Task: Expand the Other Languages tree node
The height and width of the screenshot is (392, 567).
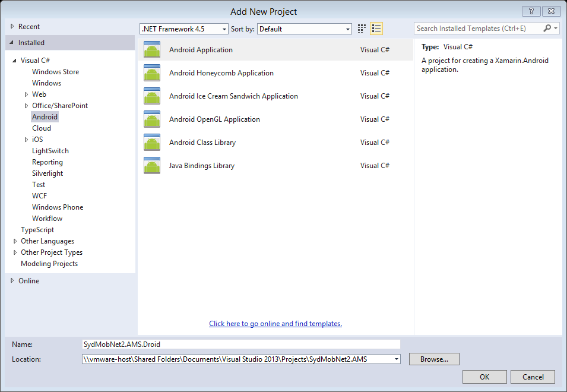Action: [x=15, y=241]
